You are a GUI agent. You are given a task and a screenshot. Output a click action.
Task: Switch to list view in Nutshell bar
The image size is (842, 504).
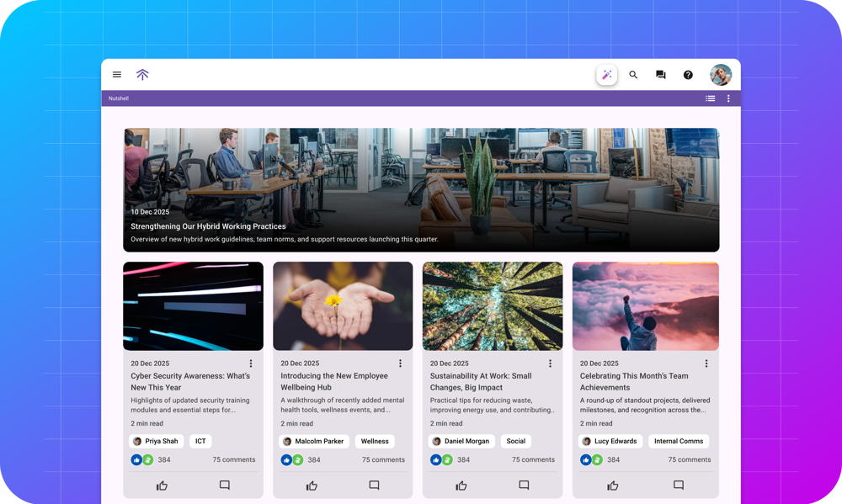(x=710, y=98)
